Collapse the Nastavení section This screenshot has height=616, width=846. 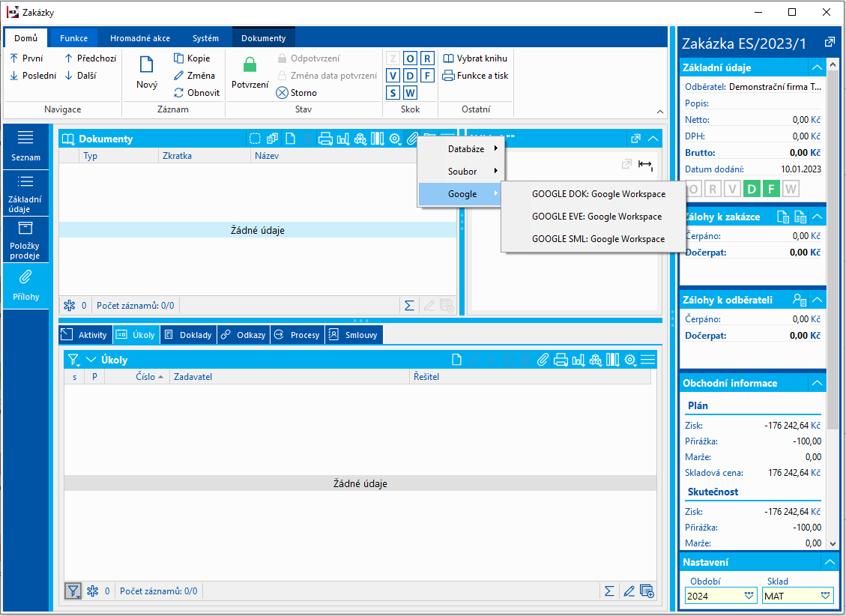[830, 562]
